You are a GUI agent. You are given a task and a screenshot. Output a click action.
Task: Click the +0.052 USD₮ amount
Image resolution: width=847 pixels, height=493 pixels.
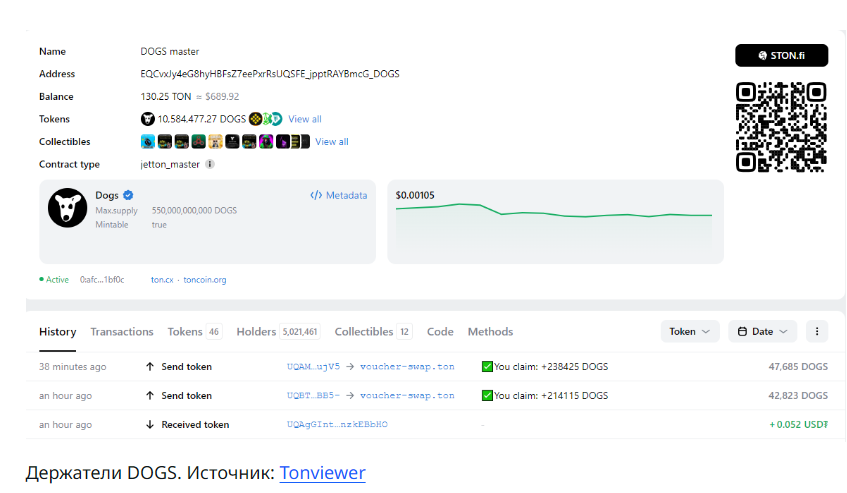(x=798, y=424)
